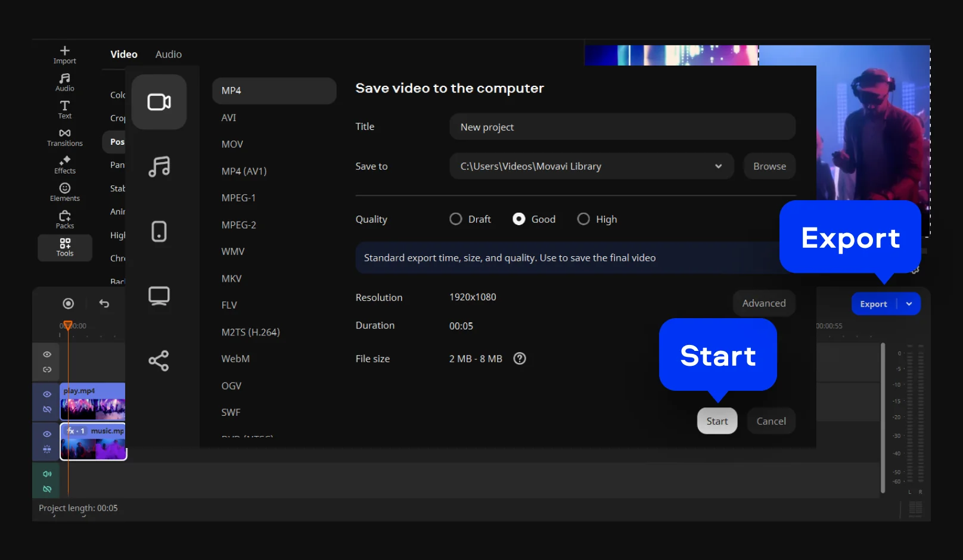Click the file size help icon

click(520, 359)
